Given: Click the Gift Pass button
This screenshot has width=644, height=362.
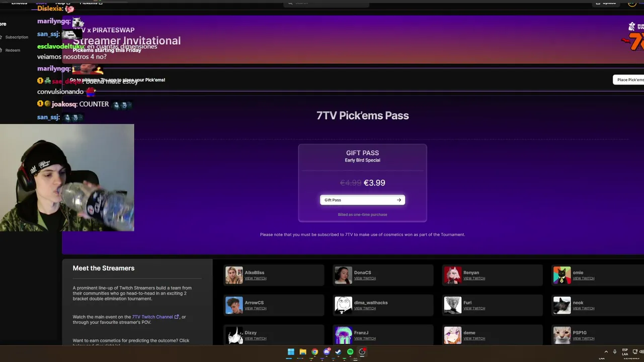Looking at the screenshot, I should point(362,200).
